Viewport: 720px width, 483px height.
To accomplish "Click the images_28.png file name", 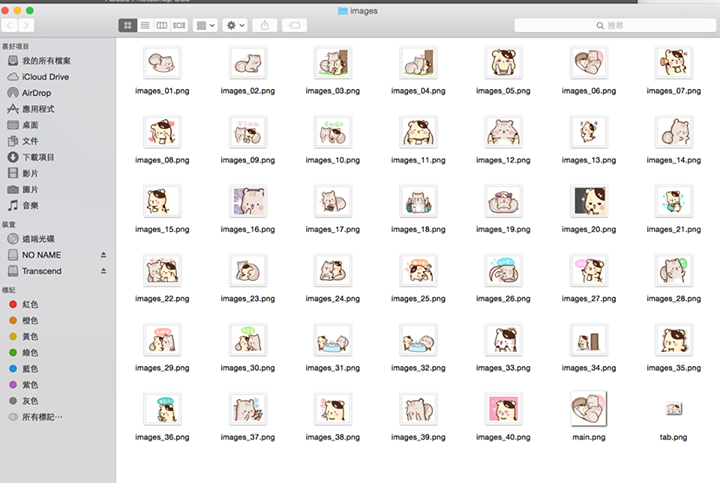I will [674, 299].
